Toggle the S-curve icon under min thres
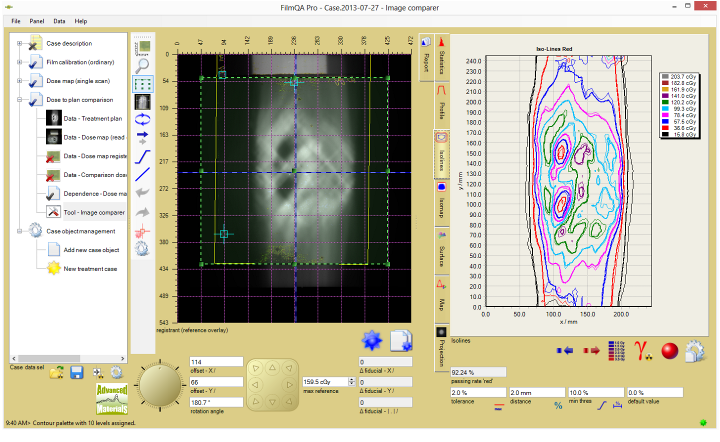Screen dimensions: 720x442 [x=602, y=405]
